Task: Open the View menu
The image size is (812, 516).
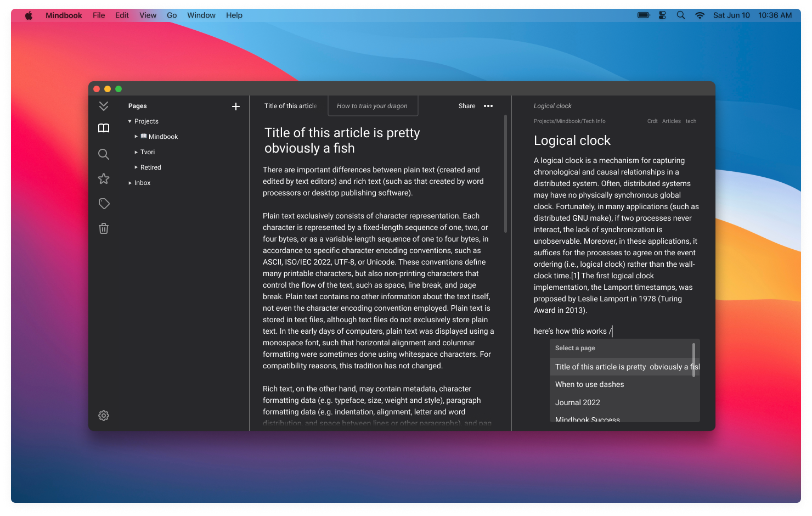Action: (x=148, y=15)
